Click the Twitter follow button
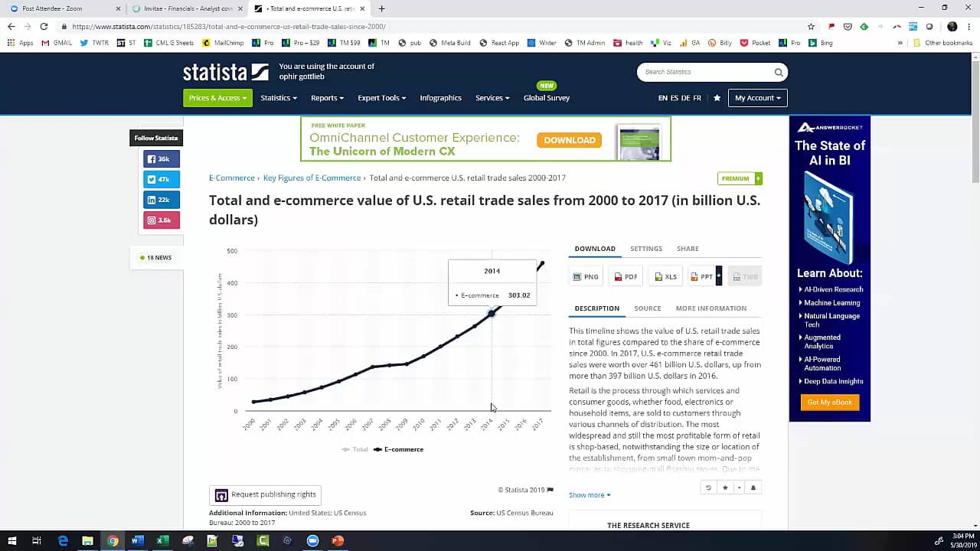This screenshot has width=980, height=551. pyautogui.click(x=162, y=179)
